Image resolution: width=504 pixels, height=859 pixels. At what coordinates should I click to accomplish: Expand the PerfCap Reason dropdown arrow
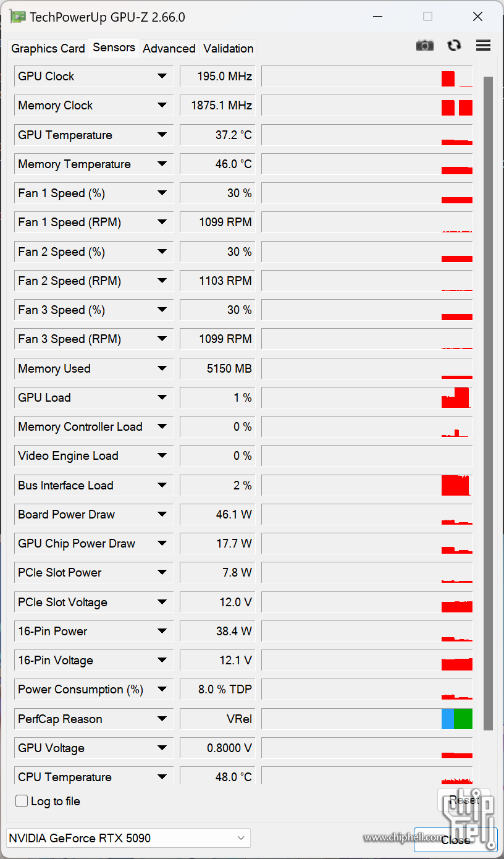tap(162, 719)
